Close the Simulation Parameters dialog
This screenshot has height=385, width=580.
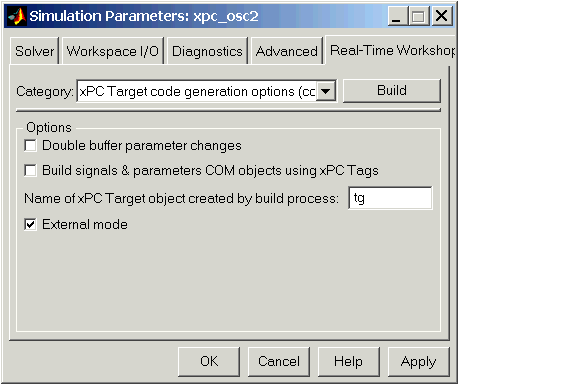(442, 16)
